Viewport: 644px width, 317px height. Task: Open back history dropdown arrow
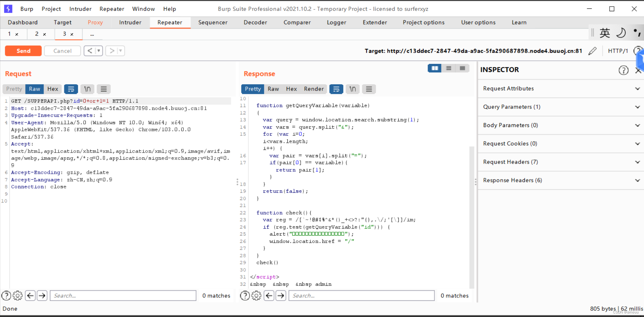(x=99, y=51)
